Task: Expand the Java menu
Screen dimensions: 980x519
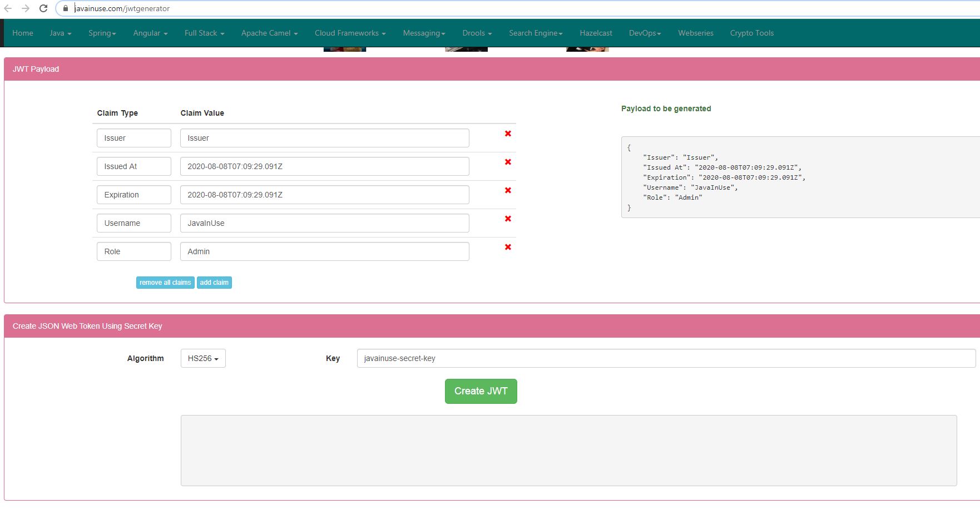Action: point(60,33)
